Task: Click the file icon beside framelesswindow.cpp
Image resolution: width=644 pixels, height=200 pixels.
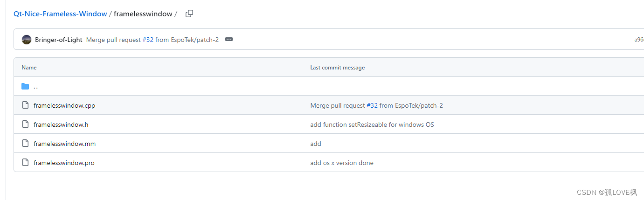Action: [x=25, y=105]
